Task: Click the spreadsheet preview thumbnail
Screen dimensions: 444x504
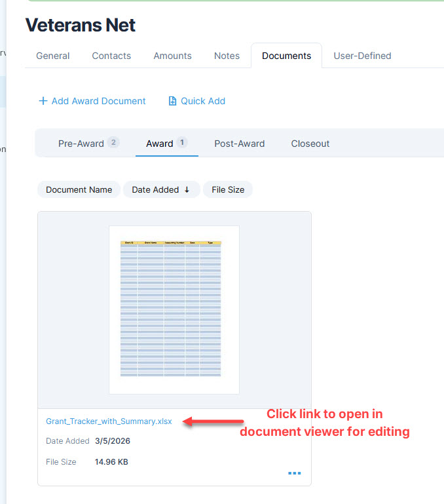Action: [x=174, y=309]
